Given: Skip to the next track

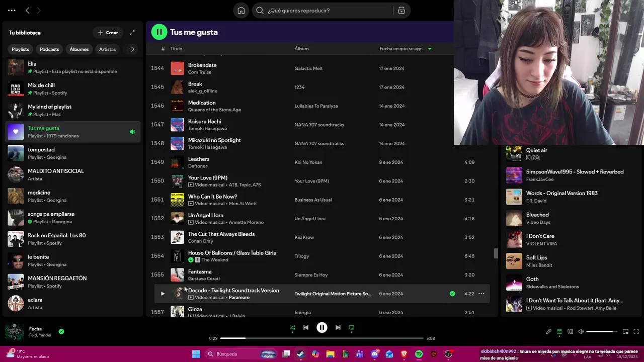Looking at the screenshot, I should coord(338,327).
